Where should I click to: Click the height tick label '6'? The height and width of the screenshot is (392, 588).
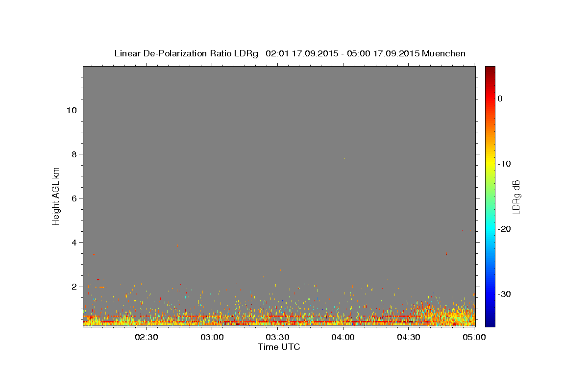point(74,198)
